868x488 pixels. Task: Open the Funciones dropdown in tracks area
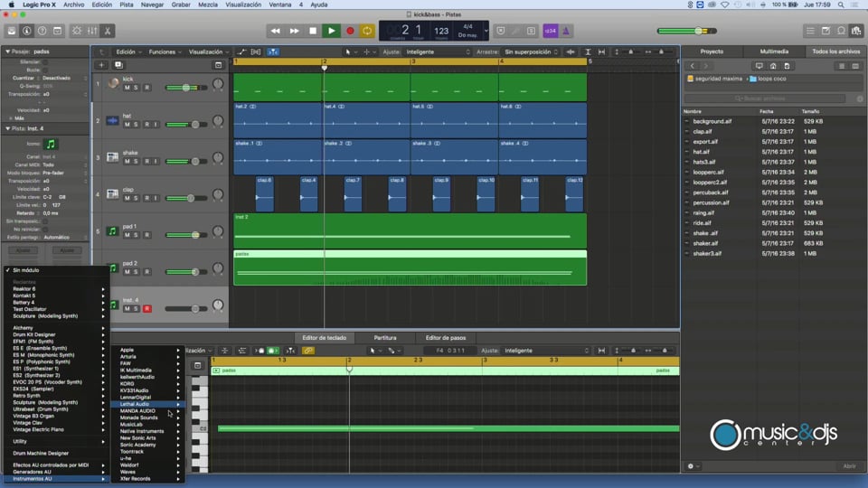[x=165, y=52]
